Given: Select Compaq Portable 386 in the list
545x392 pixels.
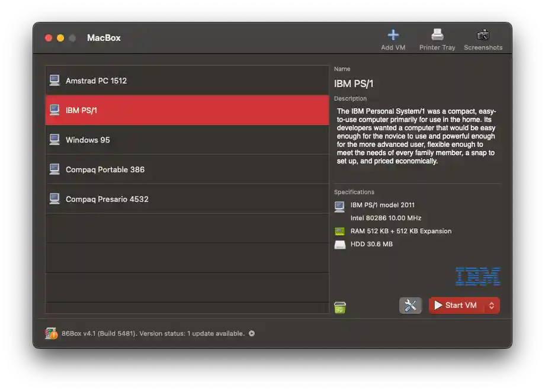Looking at the screenshot, I should [187, 169].
